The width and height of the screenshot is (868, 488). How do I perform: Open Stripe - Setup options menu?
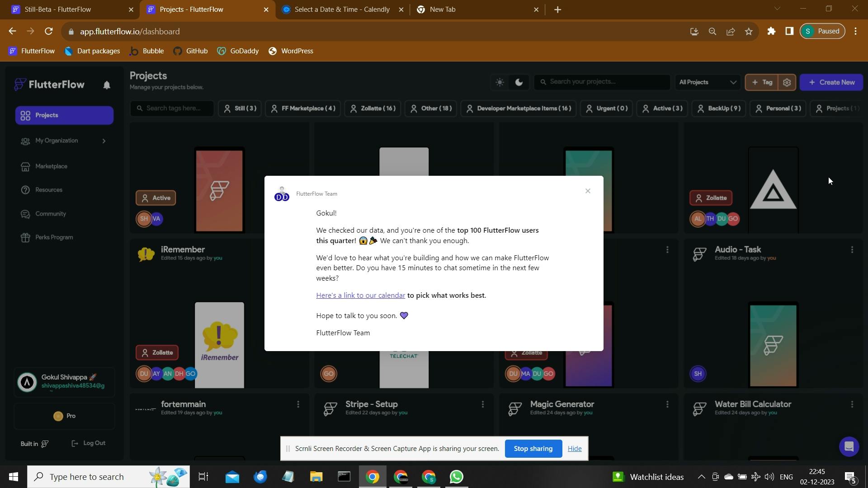click(x=482, y=404)
